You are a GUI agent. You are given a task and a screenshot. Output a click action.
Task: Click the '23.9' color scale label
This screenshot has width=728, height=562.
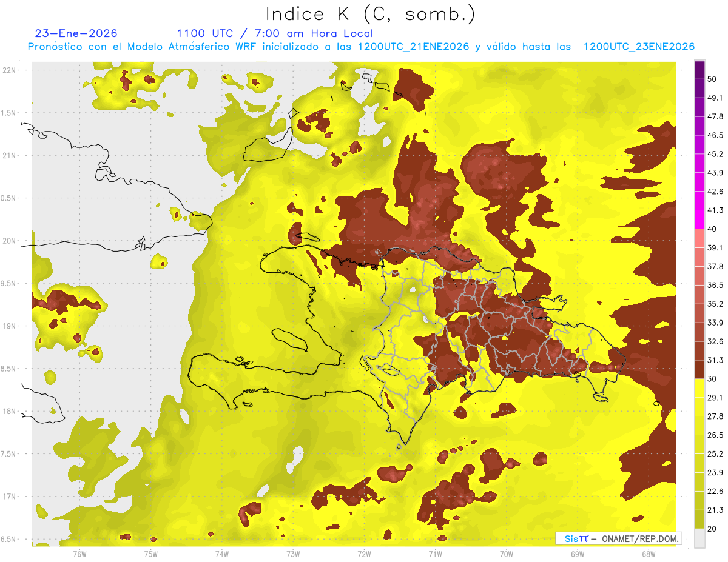click(x=715, y=473)
